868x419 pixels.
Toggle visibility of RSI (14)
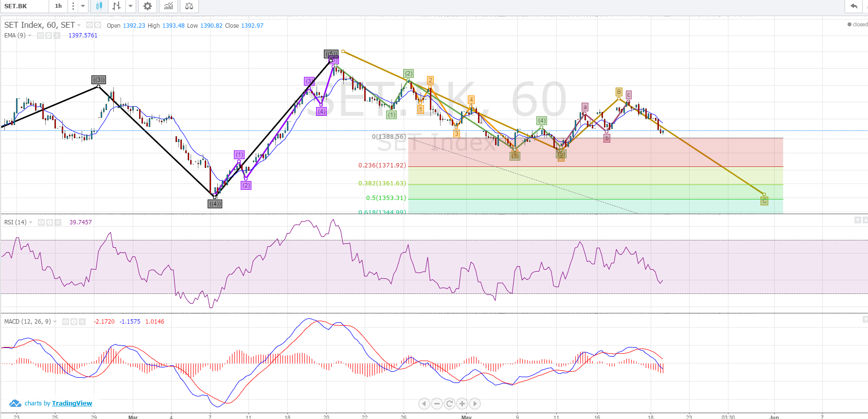tap(41, 222)
